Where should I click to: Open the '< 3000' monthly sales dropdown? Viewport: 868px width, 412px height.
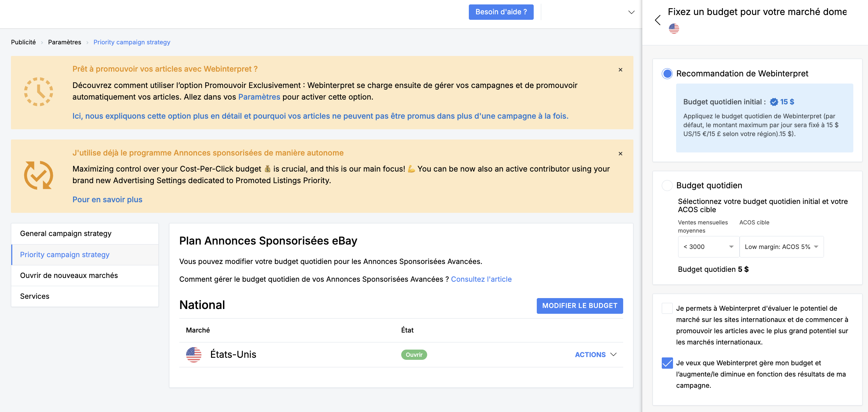tap(708, 247)
